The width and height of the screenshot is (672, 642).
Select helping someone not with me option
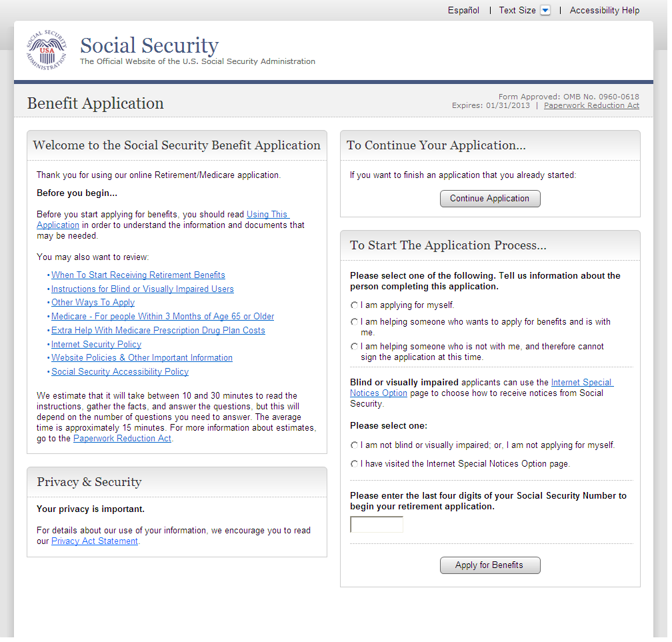pyautogui.click(x=354, y=347)
